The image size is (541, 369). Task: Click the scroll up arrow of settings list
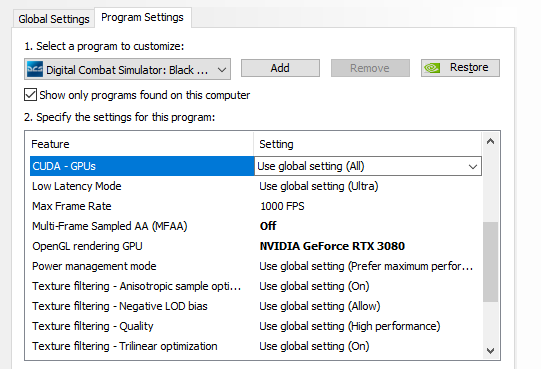tap(490, 141)
